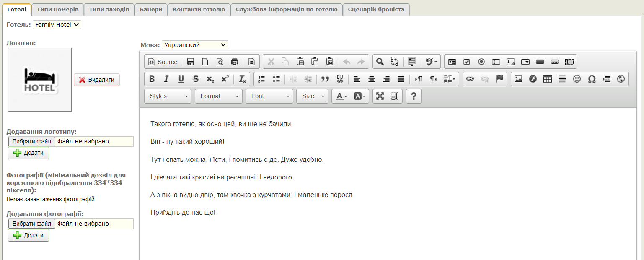This screenshot has height=260, width=644.
Task: Click the Source view button
Action: 163,62
